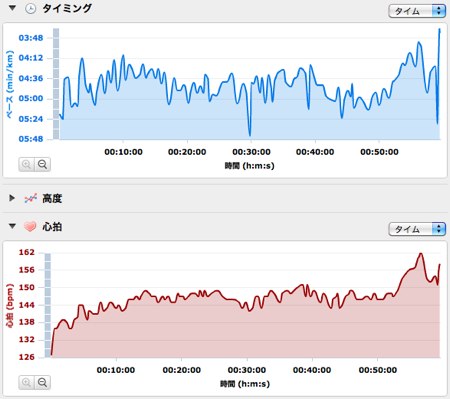The width and height of the screenshot is (450, 399).
Task: Click the elevation chart icon beside 高度
Action: (x=30, y=199)
